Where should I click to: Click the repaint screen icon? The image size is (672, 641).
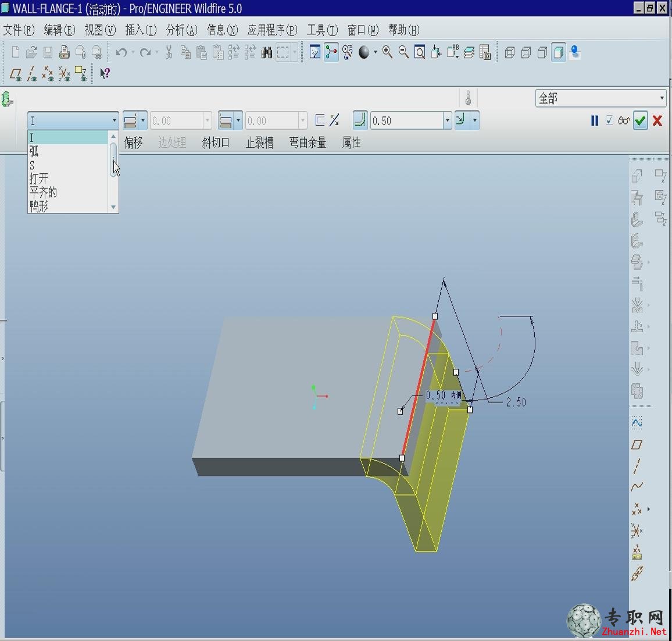[315, 52]
